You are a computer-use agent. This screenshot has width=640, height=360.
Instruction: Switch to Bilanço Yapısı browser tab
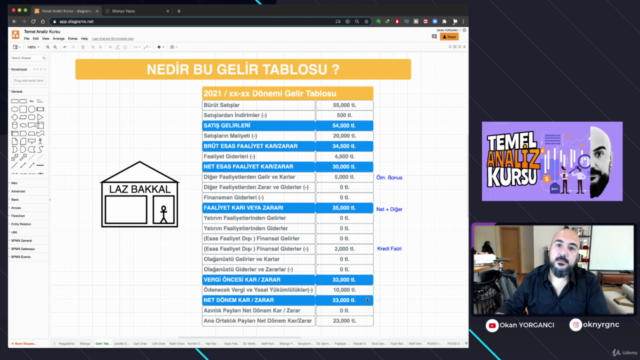(137, 11)
